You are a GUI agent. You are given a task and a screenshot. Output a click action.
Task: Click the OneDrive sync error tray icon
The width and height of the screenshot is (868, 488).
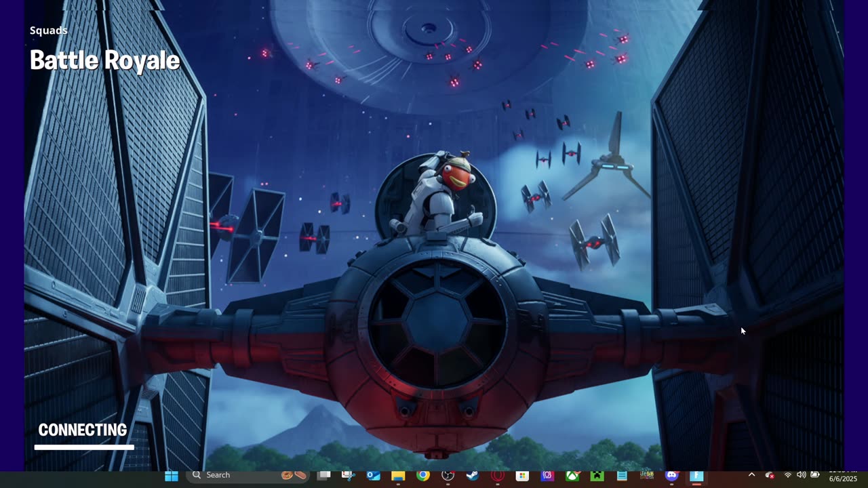pos(770,475)
